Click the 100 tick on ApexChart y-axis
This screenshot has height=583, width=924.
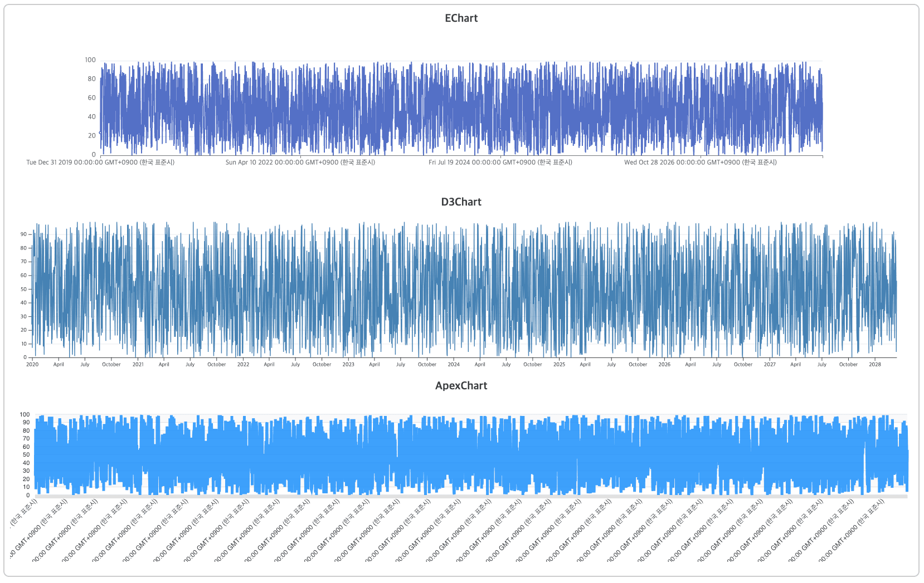pos(25,415)
